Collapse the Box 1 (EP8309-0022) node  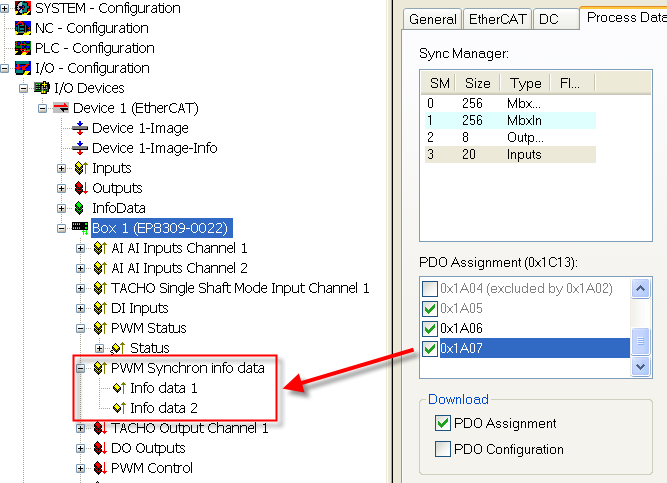(x=61, y=228)
